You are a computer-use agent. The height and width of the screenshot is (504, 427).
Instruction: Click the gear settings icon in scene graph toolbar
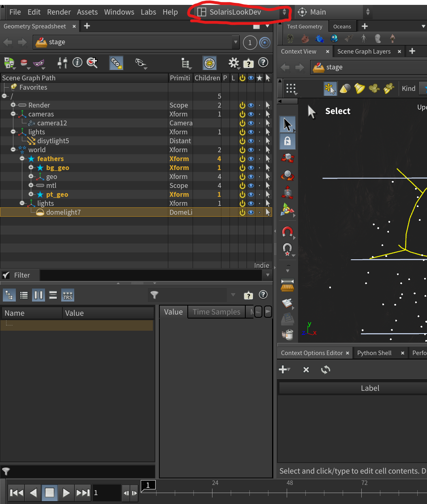pos(234,63)
